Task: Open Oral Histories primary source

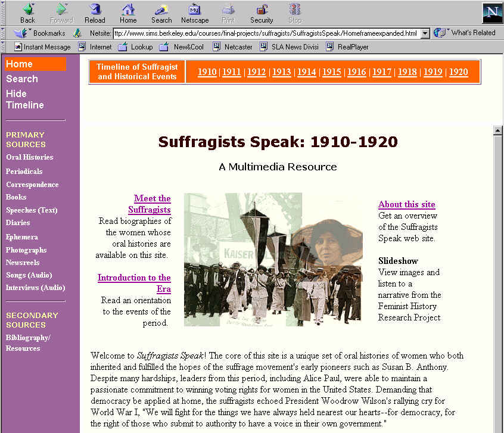Action: tap(30, 157)
